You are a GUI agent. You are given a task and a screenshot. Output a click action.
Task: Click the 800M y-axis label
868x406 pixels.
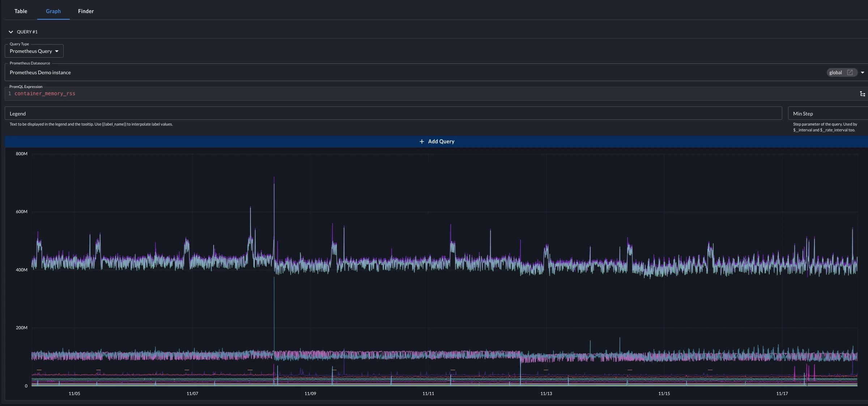(22, 154)
